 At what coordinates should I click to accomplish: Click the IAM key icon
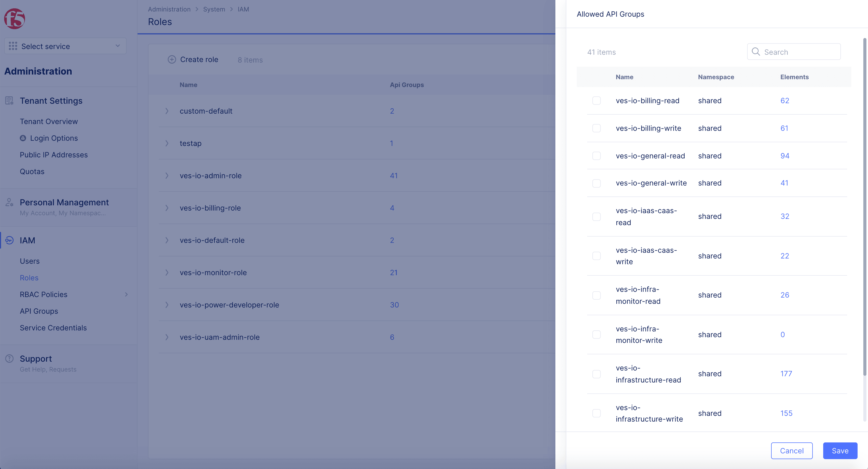[x=9, y=240]
